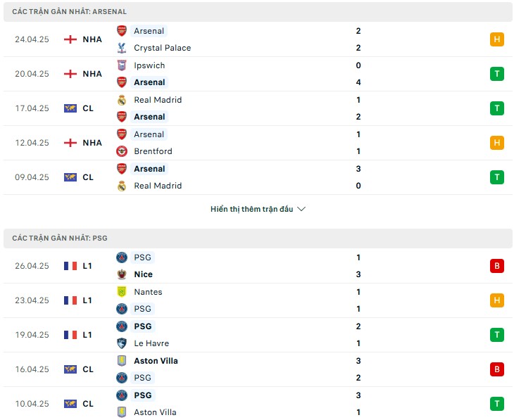This screenshot has height=420, width=514.
Task: Click Real Madrid crest in 09.04.25 match
Action: pos(122,186)
